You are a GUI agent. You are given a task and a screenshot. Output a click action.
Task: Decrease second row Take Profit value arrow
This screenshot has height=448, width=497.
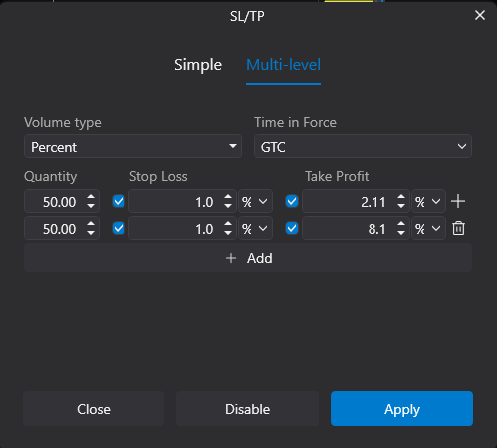coord(401,233)
